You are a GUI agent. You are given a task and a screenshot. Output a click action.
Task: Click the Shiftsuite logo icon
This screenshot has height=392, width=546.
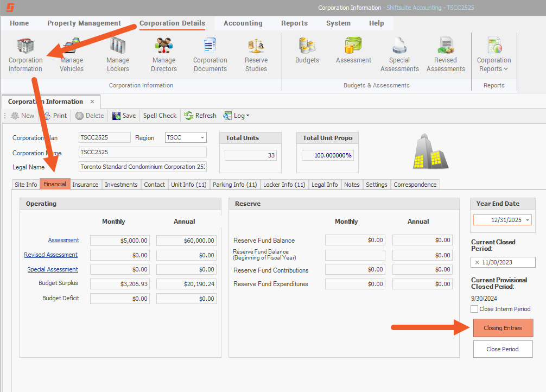click(x=10, y=7)
